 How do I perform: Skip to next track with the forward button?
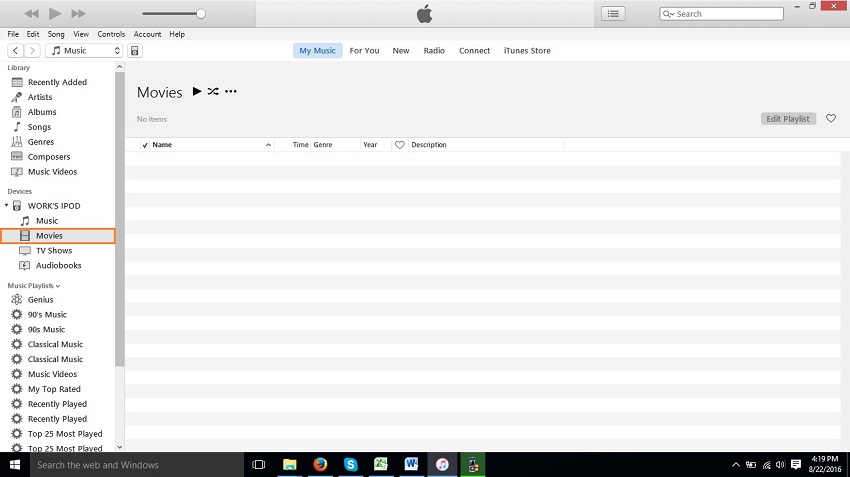(x=78, y=14)
